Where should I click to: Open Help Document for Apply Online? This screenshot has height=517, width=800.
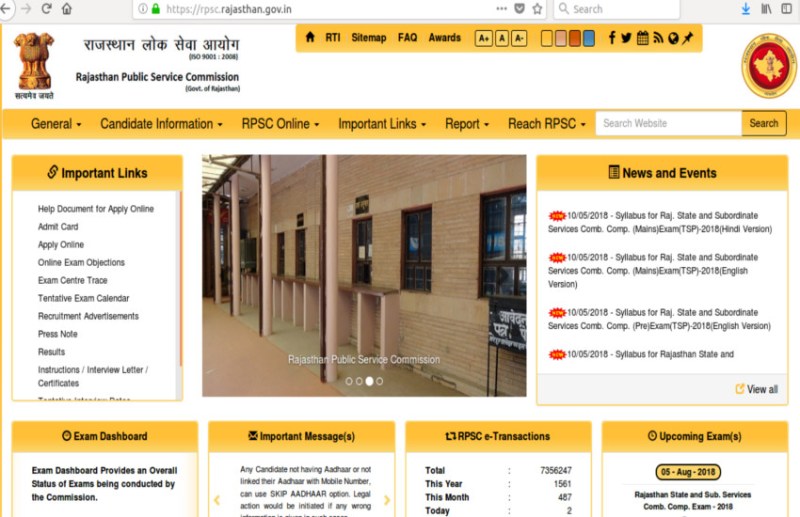click(x=95, y=209)
